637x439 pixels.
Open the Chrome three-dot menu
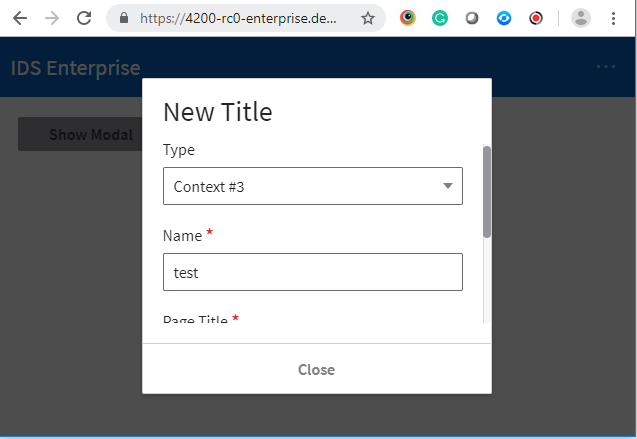click(x=613, y=18)
